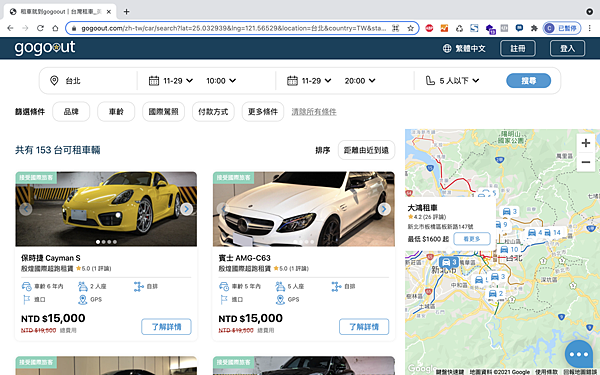The width and height of the screenshot is (600, 375).
Task: Open the 國際駕照 filter
Action: click(163, 112)
